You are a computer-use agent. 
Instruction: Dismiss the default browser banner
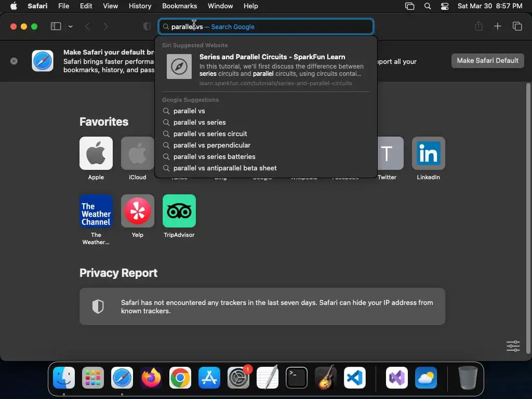pyautogui.click(x=14, y=61)
